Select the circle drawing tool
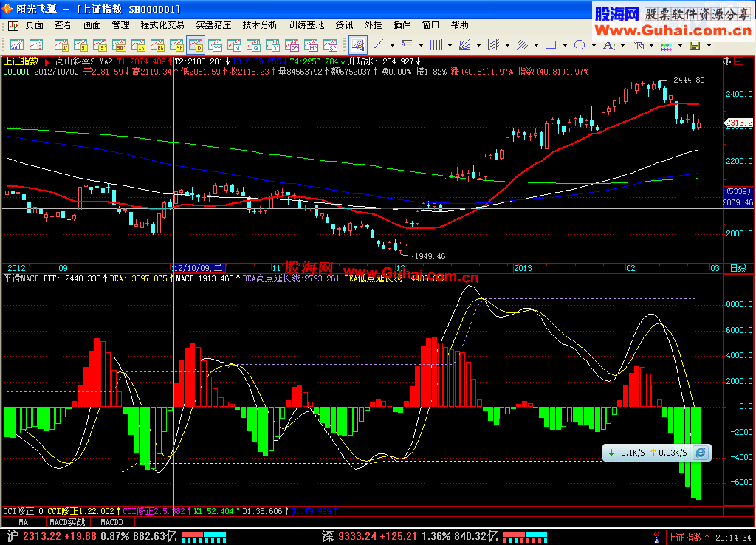Viewport: 756px width, 545px height. 580,45
